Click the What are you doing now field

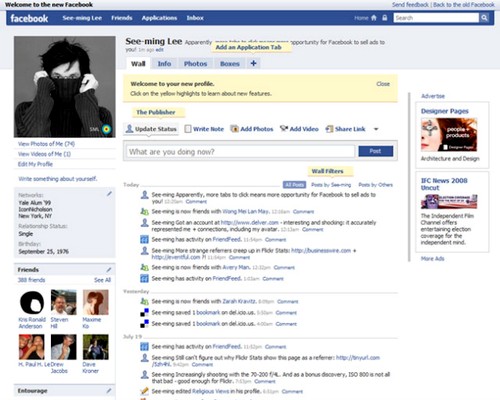tap(241, 152)
